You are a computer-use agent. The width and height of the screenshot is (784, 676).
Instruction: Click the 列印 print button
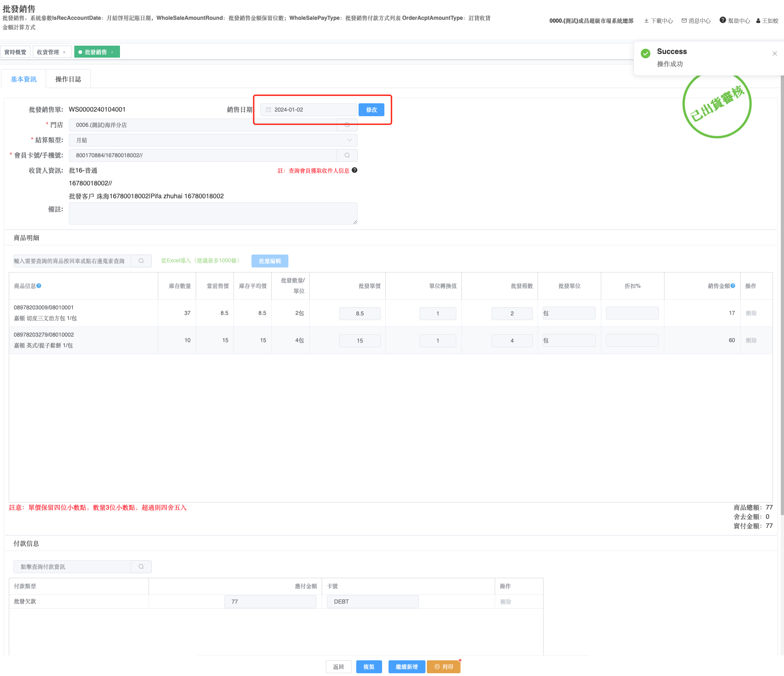(x=443, y=667)
